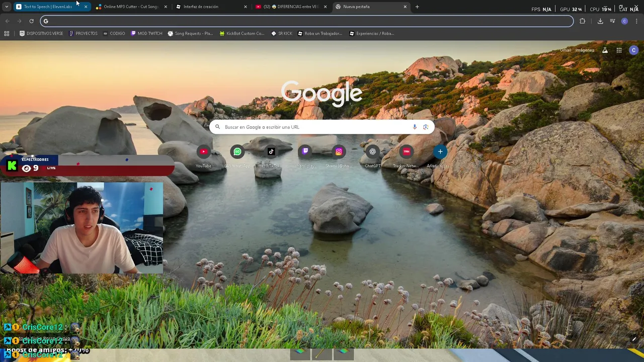Add a new shortcut with plus circle

click(x=440, y=151)
